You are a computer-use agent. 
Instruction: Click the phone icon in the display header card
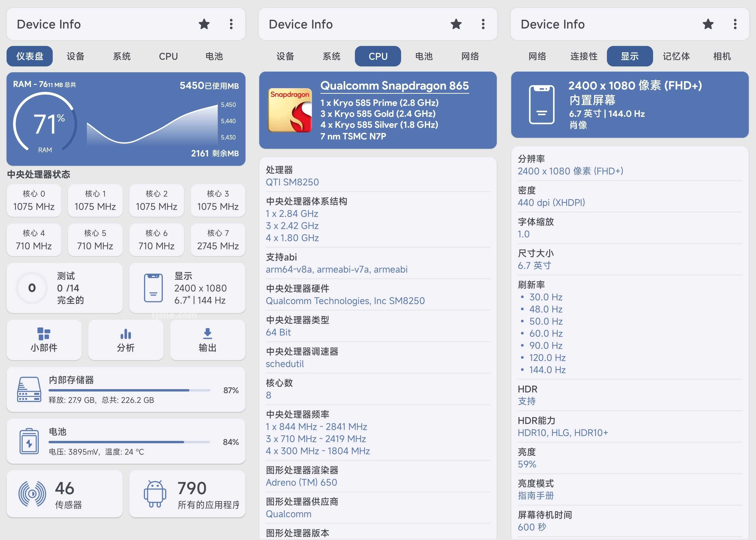click(541, 105)
